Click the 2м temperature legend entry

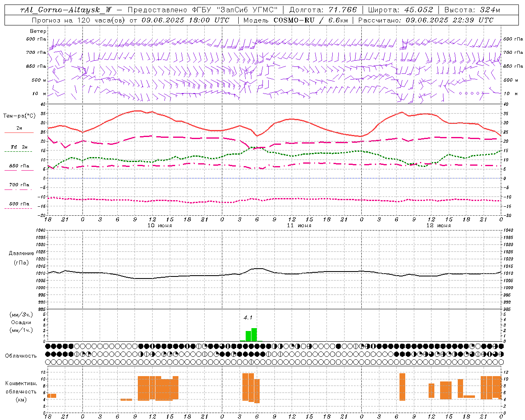[19, 128]
